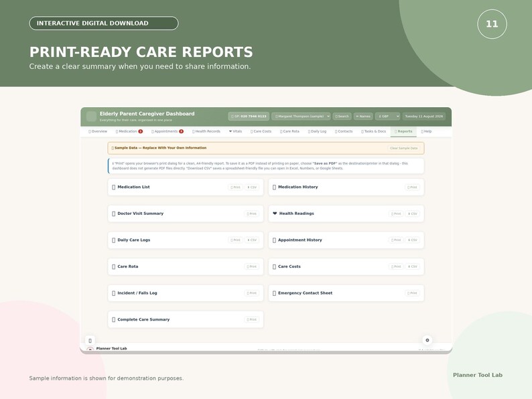The height and width of the screenshot is (399, 532).
Task: Click the icon beside Incident / Falls Log
Action: (x=114, y=293)
